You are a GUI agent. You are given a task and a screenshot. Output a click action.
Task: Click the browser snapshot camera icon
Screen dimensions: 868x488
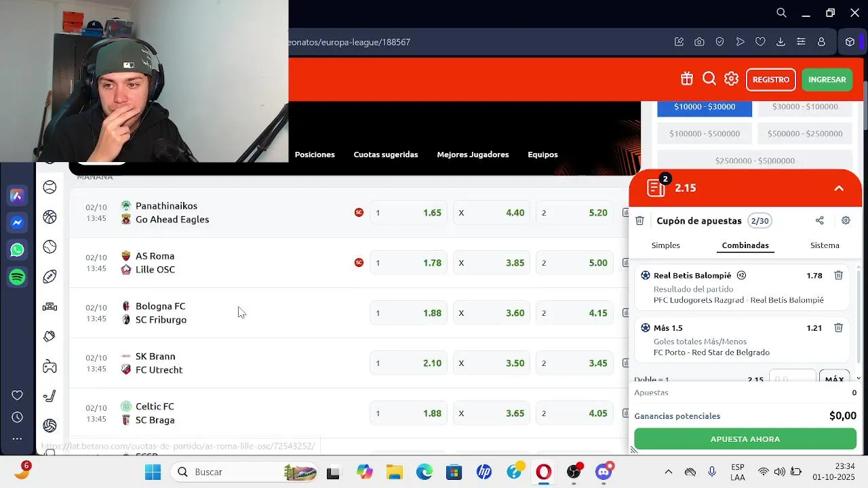(699, 42)
